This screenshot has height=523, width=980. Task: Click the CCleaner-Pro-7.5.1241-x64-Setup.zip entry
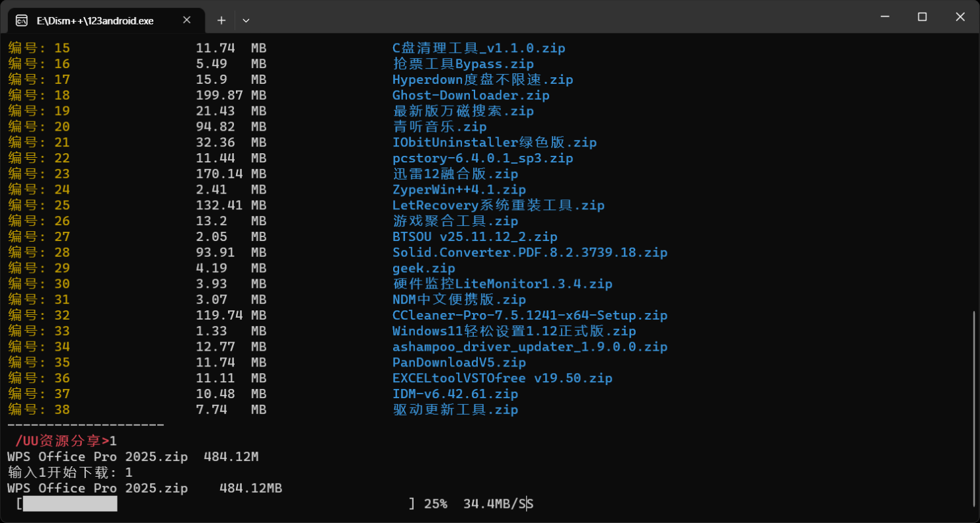click(x=529, y=316)
